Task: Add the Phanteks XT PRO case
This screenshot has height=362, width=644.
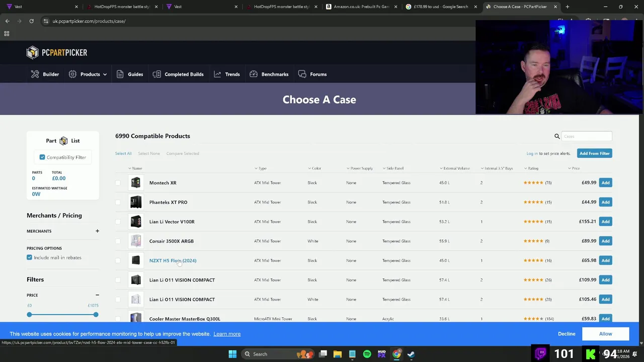Action: 605,202
